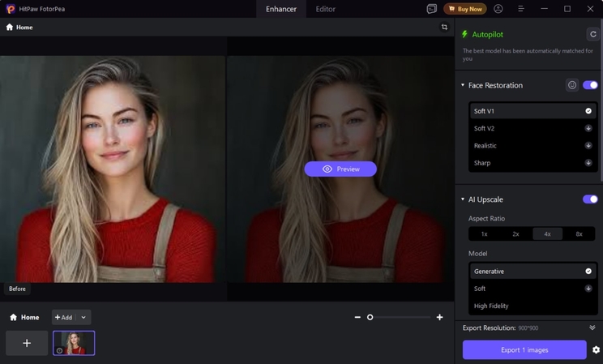Viewport: 603px width, 364px height.
Task: Open the user account icon
Action: click(x=498, y=9)
